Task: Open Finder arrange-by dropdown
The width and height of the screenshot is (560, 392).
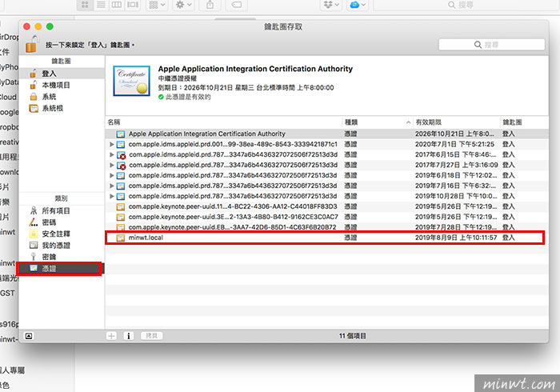Action: 157,5
